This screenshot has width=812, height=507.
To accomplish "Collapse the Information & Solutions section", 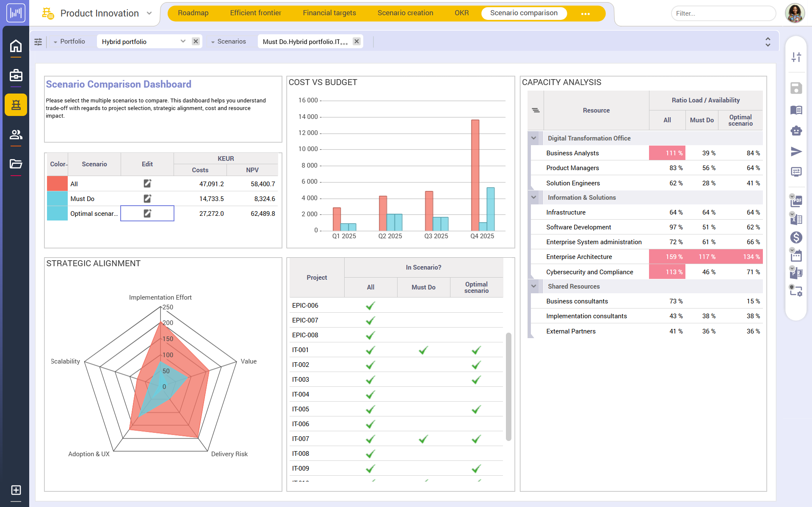I will coord(535,197).
